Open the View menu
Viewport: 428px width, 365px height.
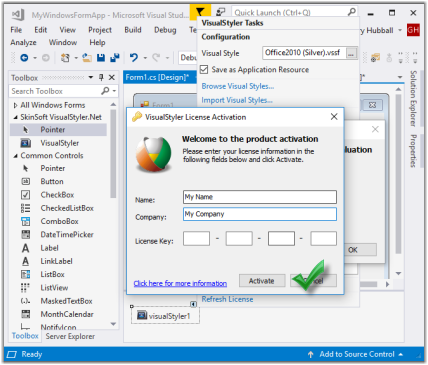pyautogui.click(x=68, y=30)
